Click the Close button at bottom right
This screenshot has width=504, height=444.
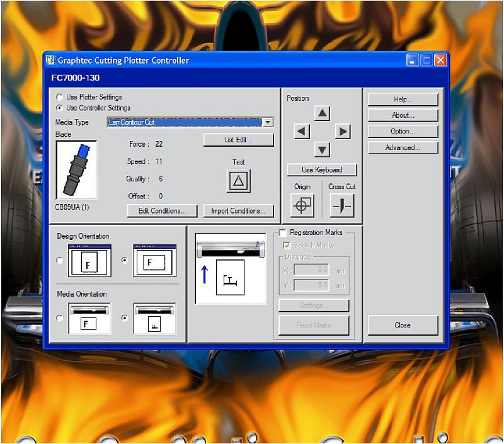coord(403,325)
